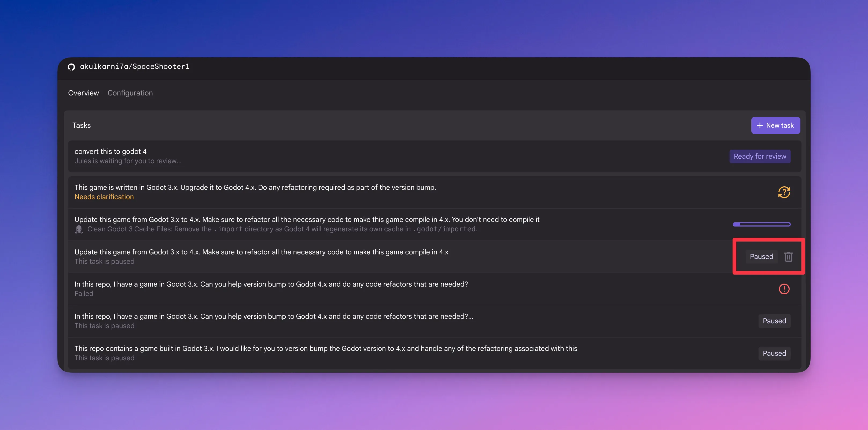
Task: Open task 'This repo contains a game built'
Action: click(326, 349)
